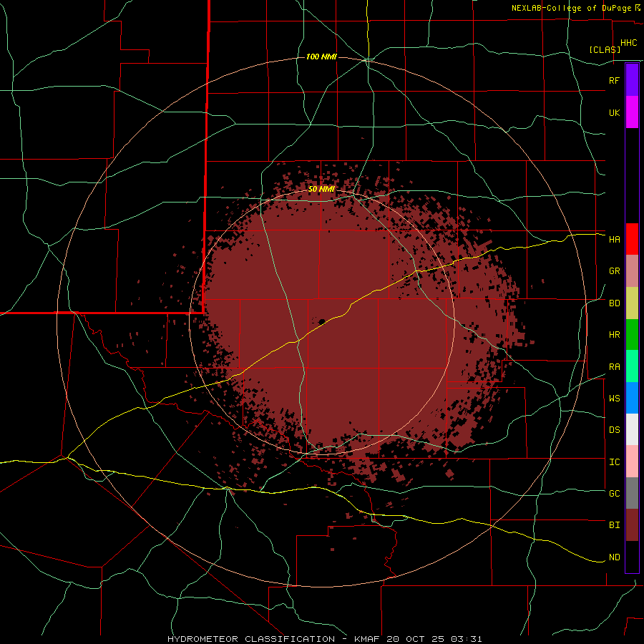Click the "WS" legend label

click(x=614, y=399)
